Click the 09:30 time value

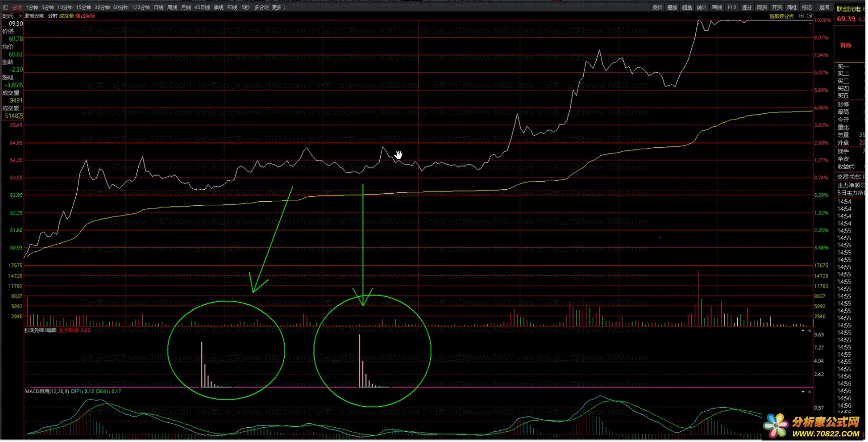coord(16,24)
